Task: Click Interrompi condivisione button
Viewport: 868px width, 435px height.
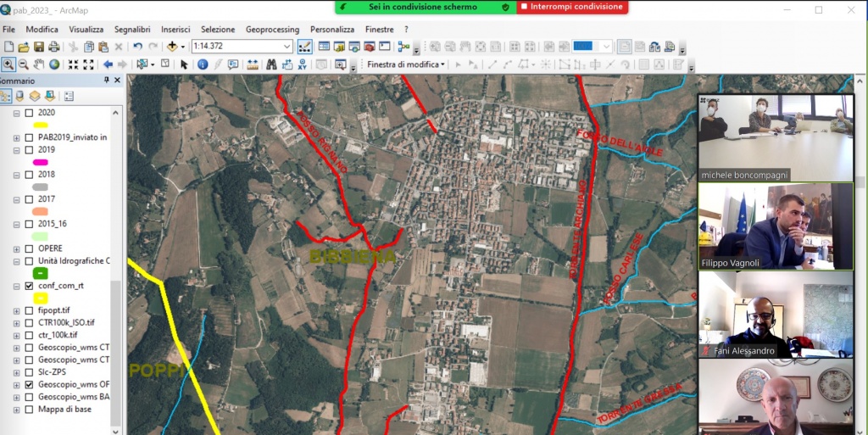Action: (x=571, y=7)
